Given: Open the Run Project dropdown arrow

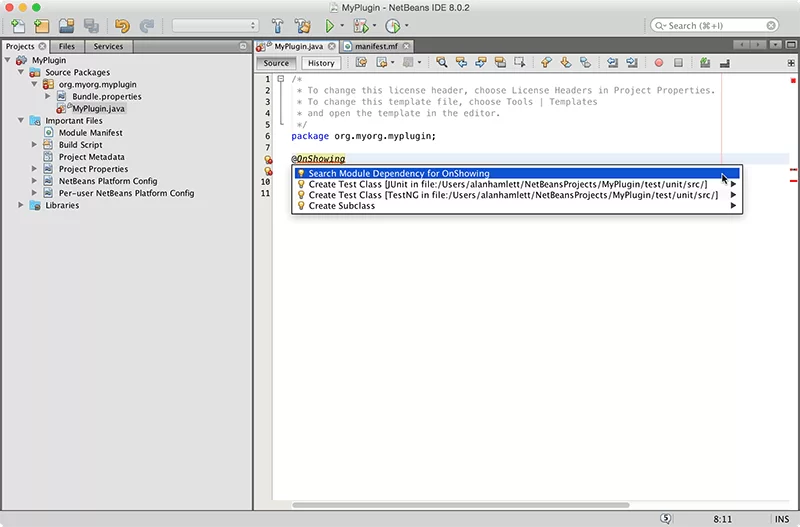Looking at the screenshot, I should pos(342,26).
